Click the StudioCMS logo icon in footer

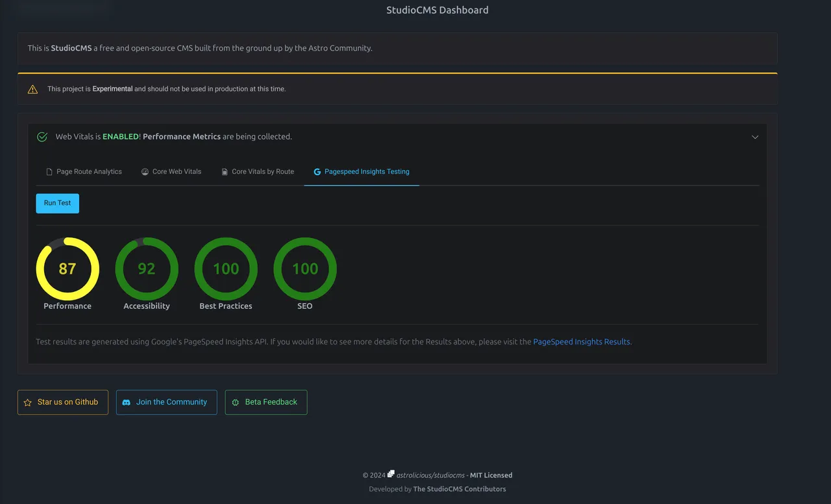[391, 474]
